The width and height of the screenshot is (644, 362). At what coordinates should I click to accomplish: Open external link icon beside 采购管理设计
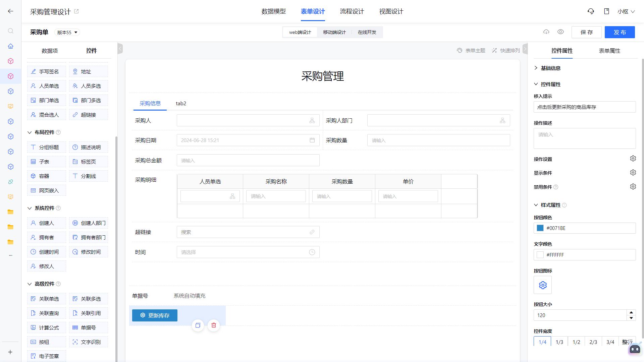pos(76,11)
